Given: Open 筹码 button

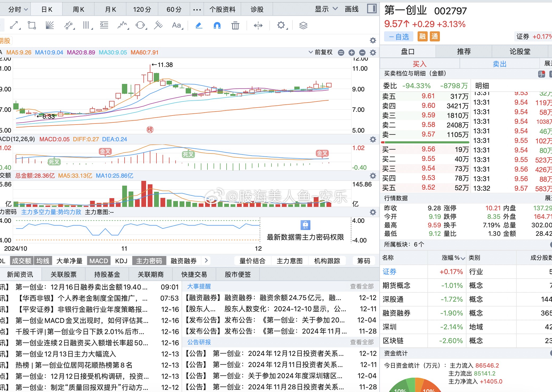Looking at the screenshot, I should click(x=364, y=261).
